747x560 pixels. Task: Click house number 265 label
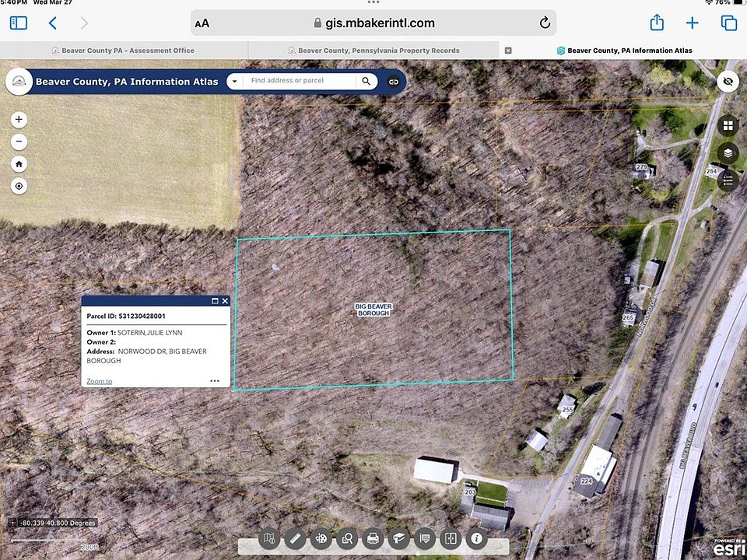(629, 317)
